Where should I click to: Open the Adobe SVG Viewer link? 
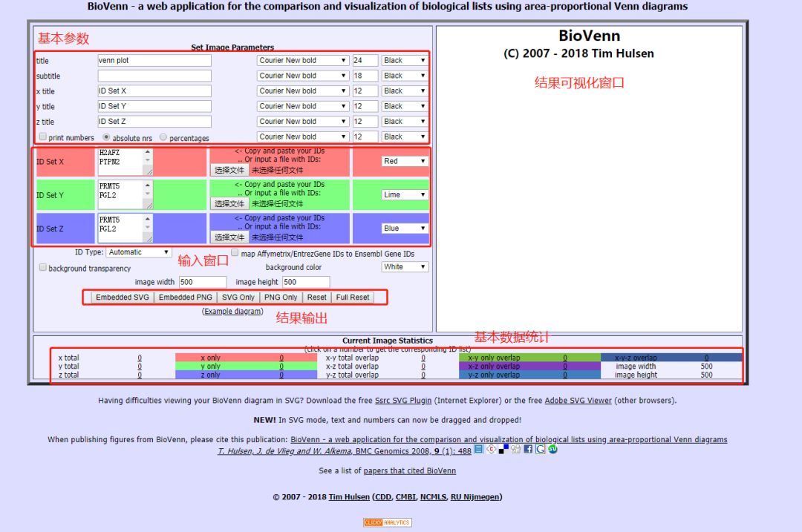coord(578,401)
